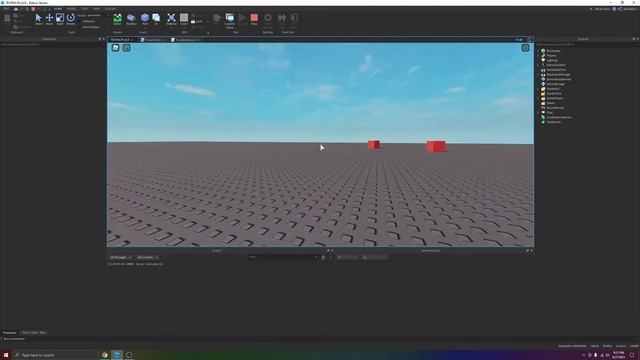
Task: Expand the ReplicatedStorage node arrow
Action: 538,75
